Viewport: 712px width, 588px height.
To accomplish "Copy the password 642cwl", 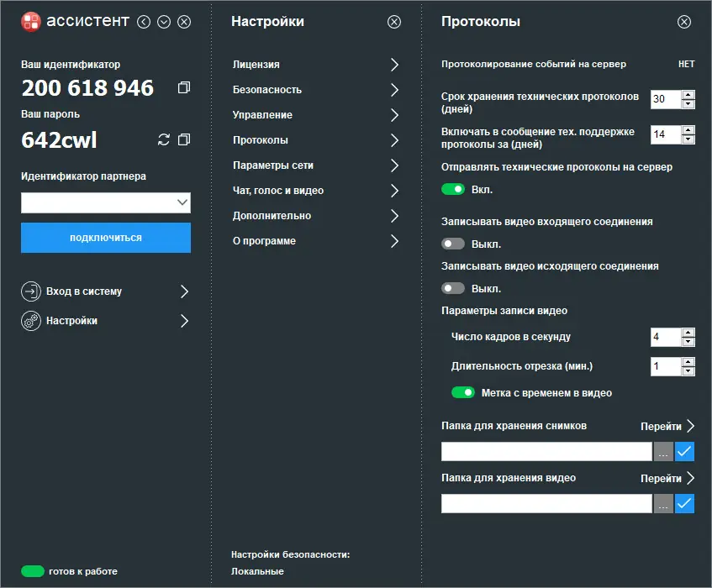I will click(184, 139).
